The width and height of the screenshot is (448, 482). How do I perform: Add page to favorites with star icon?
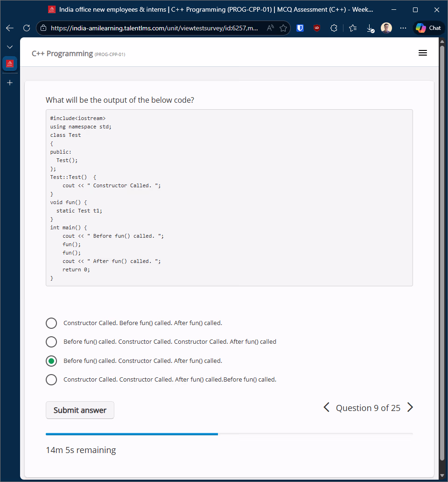[x=283, y=28]
